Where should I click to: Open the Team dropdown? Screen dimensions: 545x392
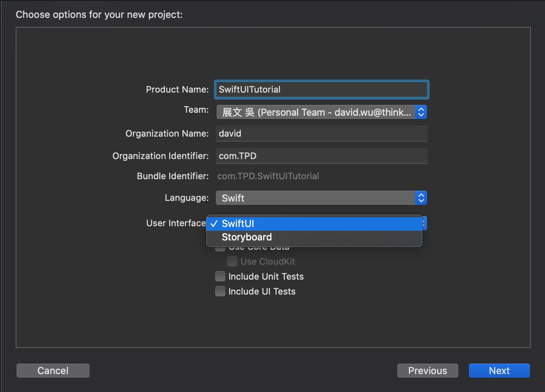click(x=321, y=112)
